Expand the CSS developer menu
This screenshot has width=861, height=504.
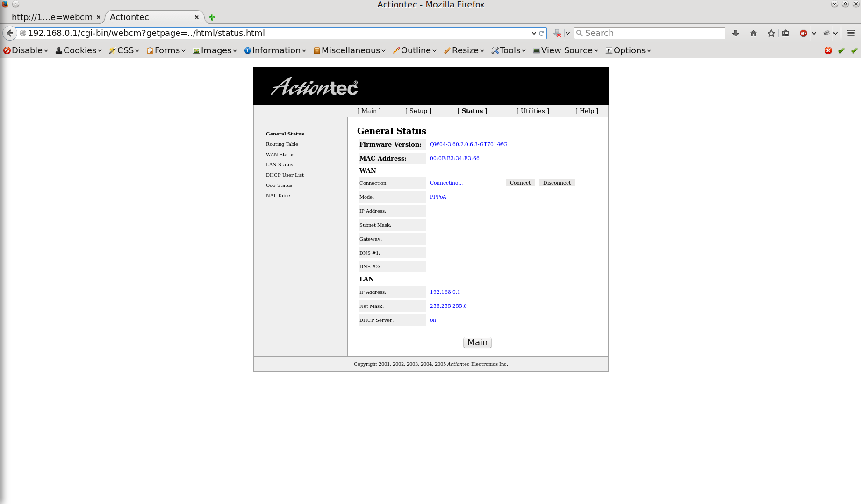click(x=124, y=50)
